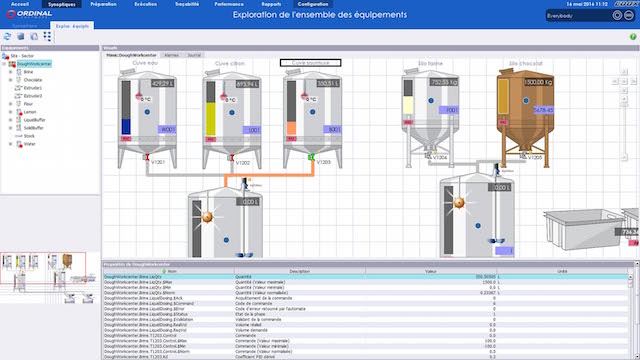Viewport: 640px width, 360px height.
Task: Click the blue info dot on Silo chocolat
Action: pos(526,100)
